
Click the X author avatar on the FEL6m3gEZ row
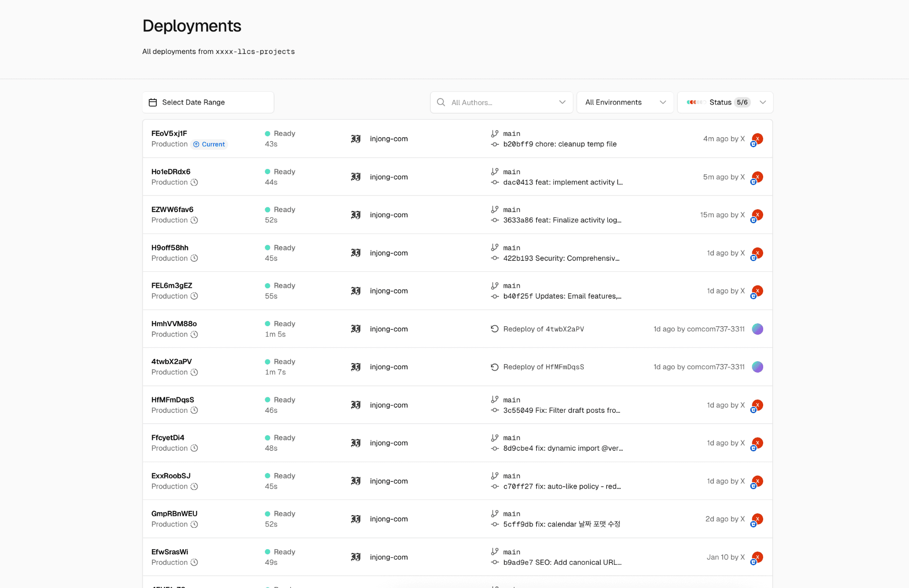point(757,291)
